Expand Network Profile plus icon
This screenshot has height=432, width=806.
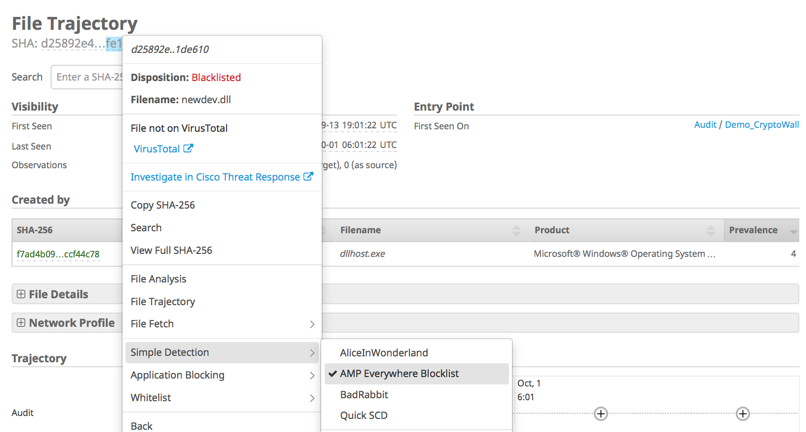click(21, 323)
